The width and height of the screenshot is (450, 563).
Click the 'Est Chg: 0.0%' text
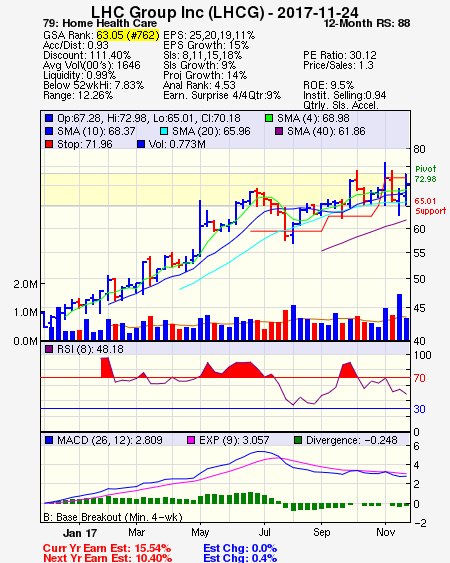pos(240,548)
